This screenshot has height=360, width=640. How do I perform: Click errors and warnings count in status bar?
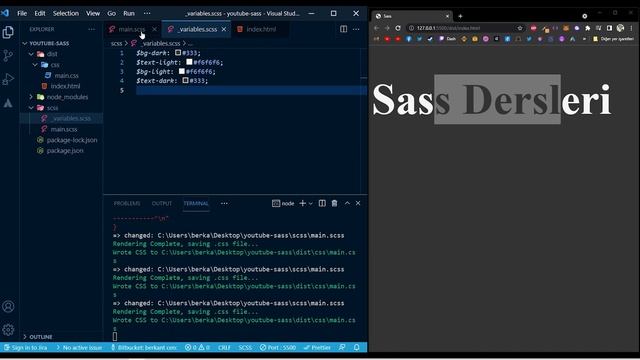pyautogui.click(x=197, y=347)
